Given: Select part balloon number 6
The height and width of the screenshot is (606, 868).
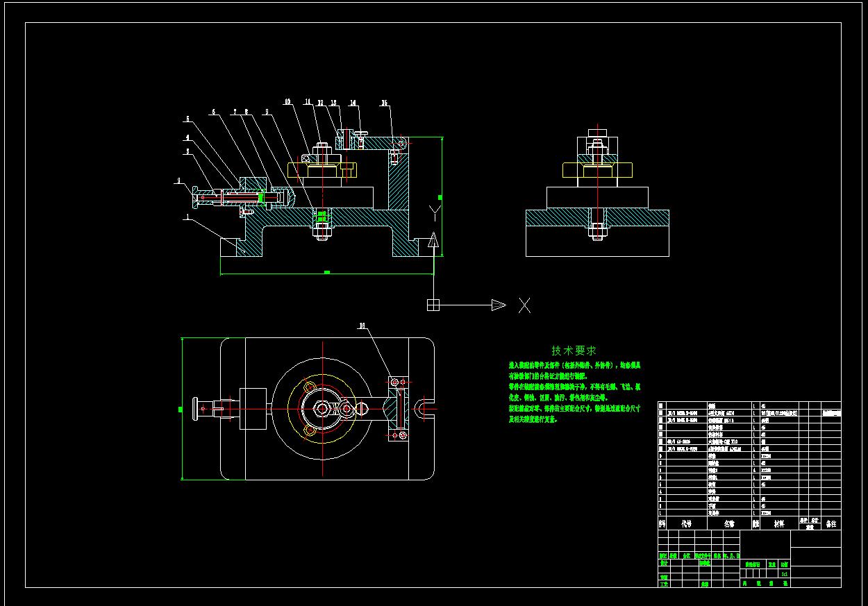Looking at the screenshot, I should 214,111.
